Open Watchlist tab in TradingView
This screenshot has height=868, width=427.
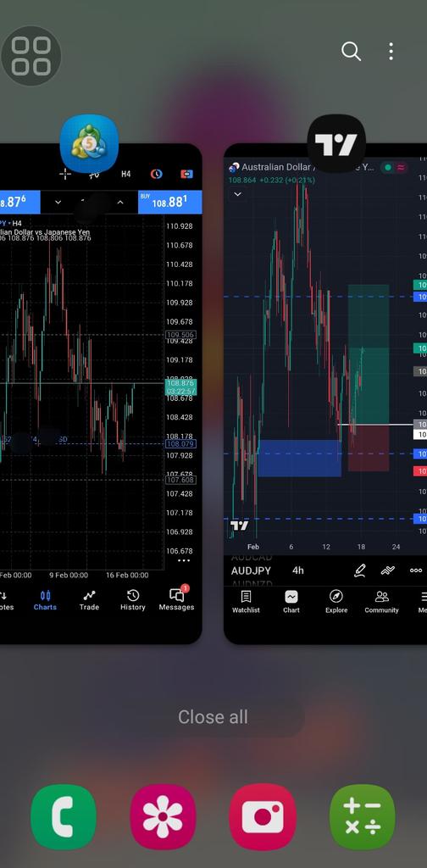(246, 602)
